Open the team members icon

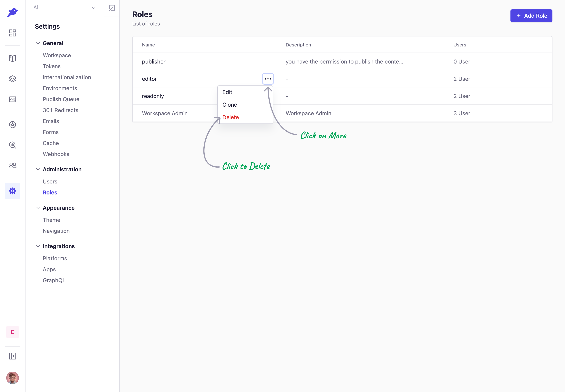(13, 165)
